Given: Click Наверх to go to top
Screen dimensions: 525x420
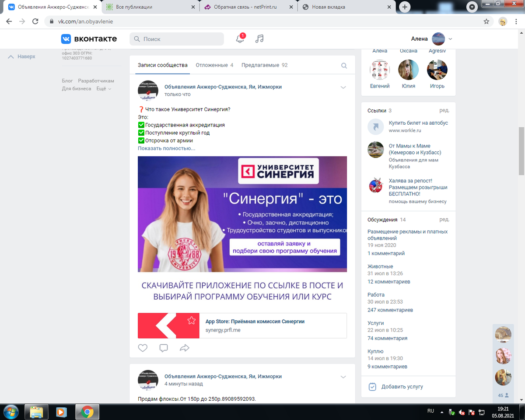Looking at the screenshot, I should [22, 56].
